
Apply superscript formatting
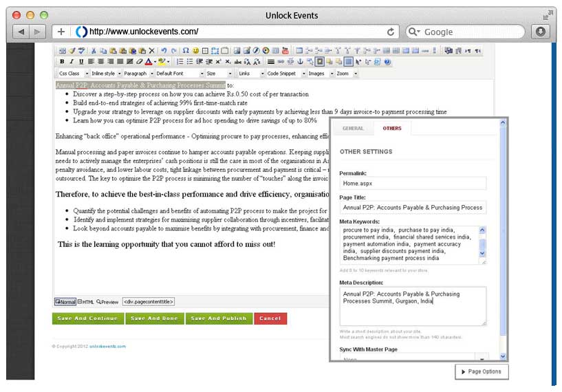point(218,62)
